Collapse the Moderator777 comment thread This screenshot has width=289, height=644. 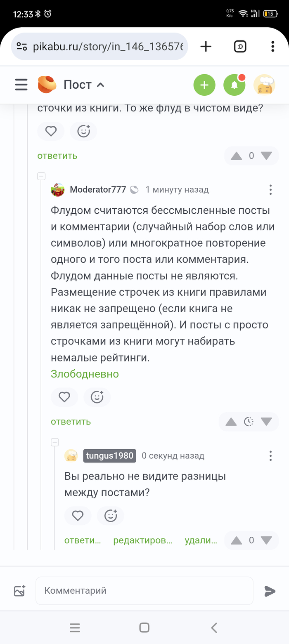[41, 177]
